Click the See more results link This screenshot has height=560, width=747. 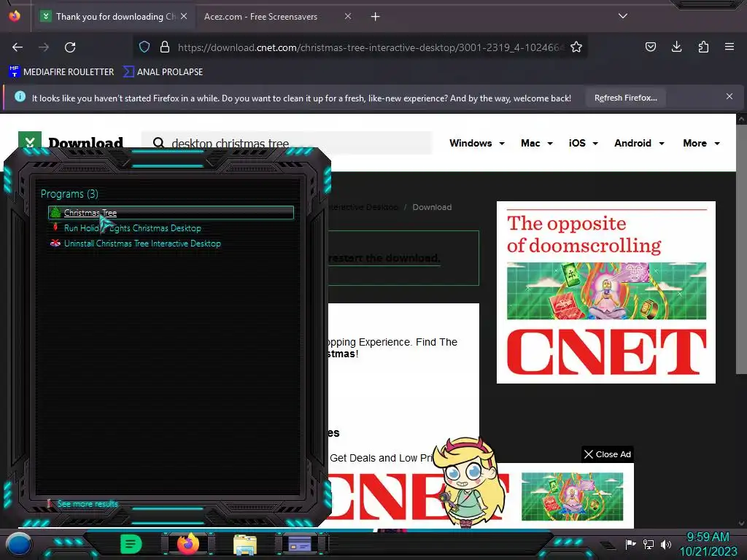click(x=88, y=504)
